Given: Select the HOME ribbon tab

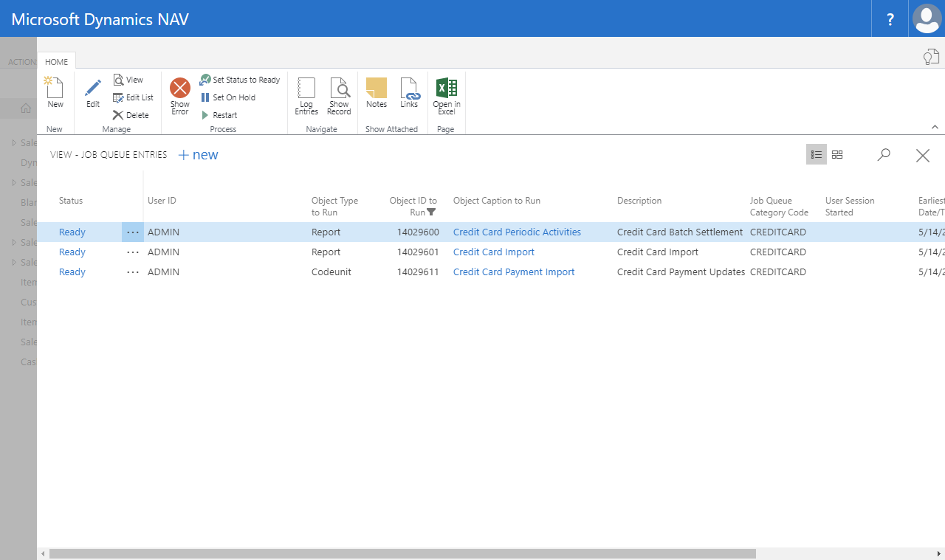Looking at the screenshot, I should (57, 62).
